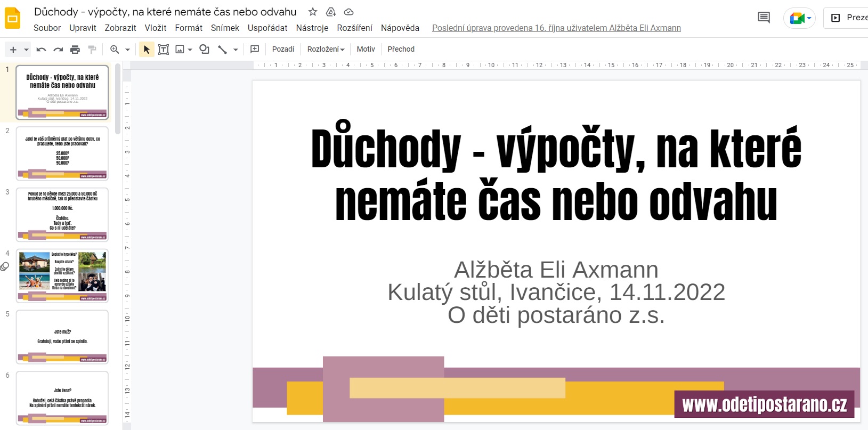This screenshot has height=430, width=868.
Task: Open the zoom level dropdown arrow
Action: (x=127, y=50)
